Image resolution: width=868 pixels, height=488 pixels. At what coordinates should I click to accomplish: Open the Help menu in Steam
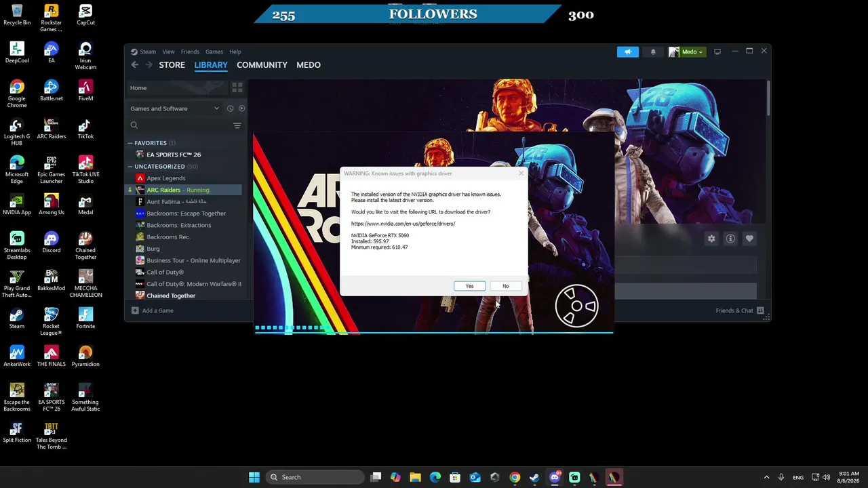point(235,52)
